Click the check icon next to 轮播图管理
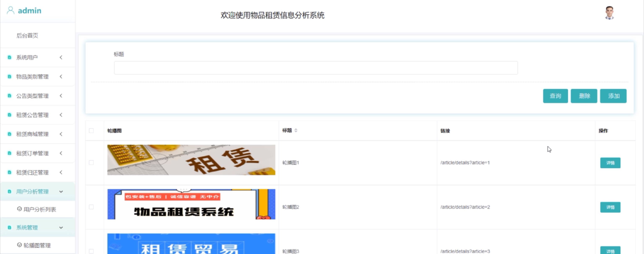The height and width of the screenshot is (254, 644). point(19,245)
